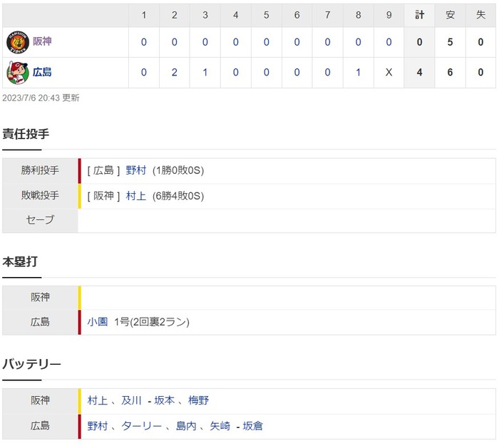Click Hiroshima's 8th inning score of 1

[x=358, y=73]
